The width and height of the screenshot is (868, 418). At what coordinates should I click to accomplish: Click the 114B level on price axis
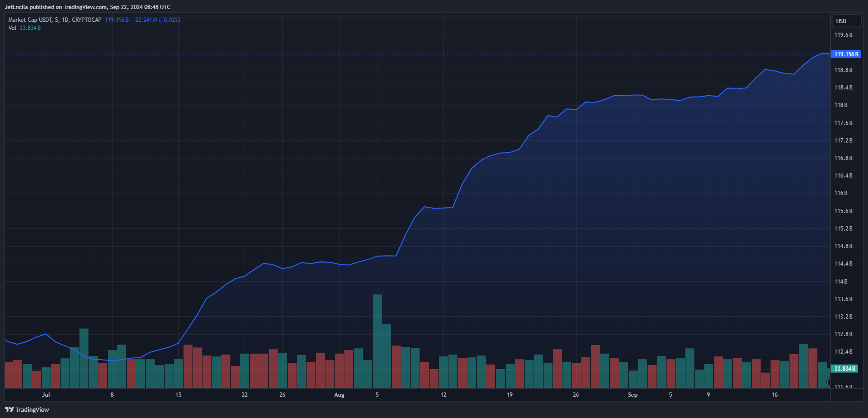pyautogui.click(x=841, y=282)
